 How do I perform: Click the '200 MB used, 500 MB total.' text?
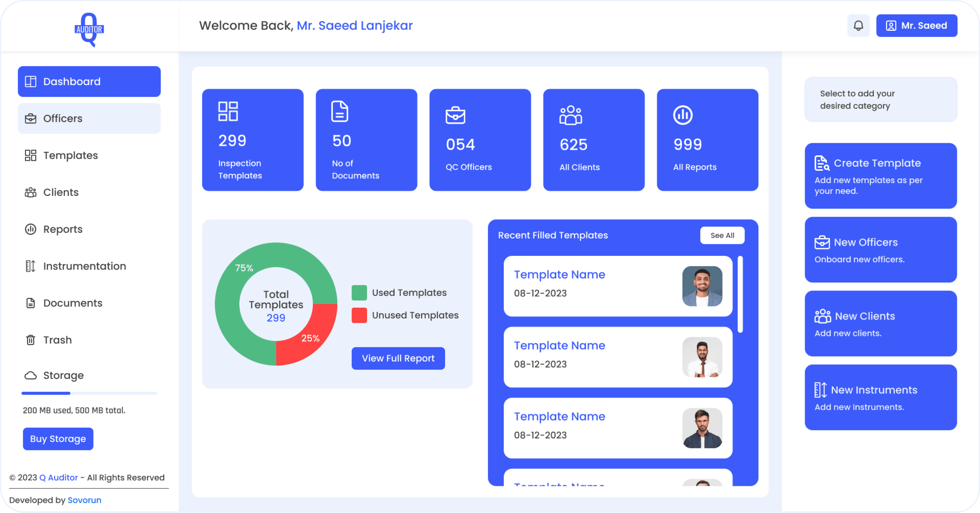(74, 410)
